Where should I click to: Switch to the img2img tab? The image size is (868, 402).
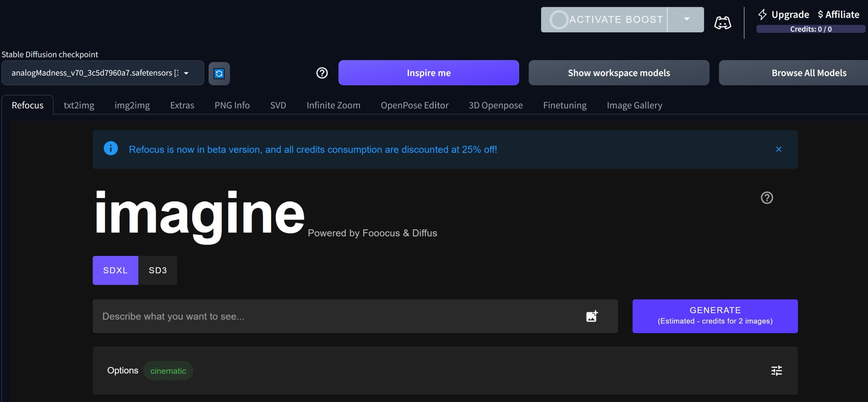(x=132, y=105)
